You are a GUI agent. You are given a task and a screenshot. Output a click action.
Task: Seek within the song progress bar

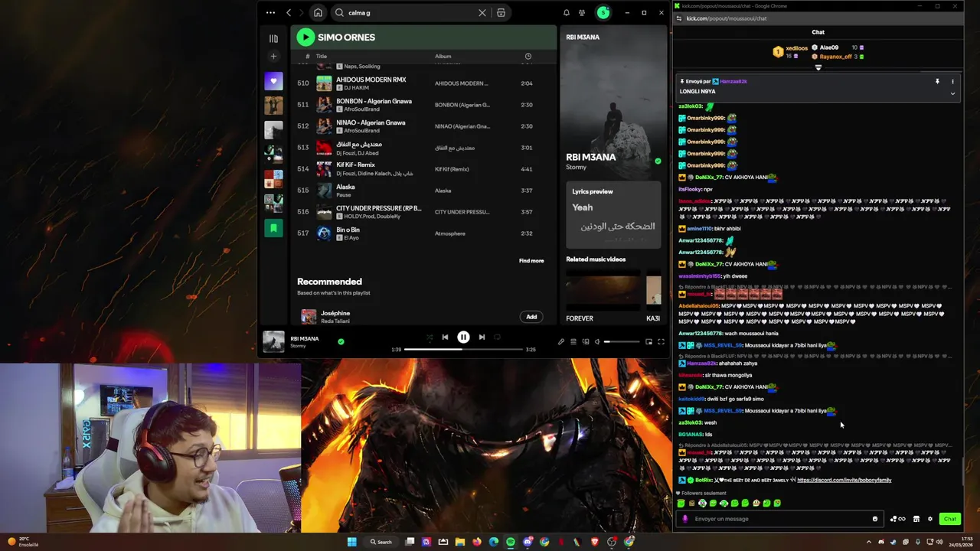(x=463, y=350)
